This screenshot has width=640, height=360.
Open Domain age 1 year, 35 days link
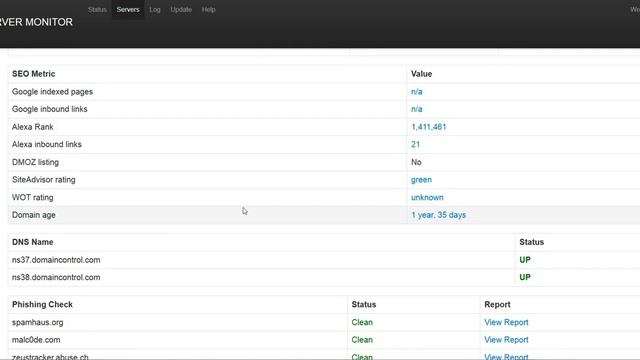click(x=438, y=215)
